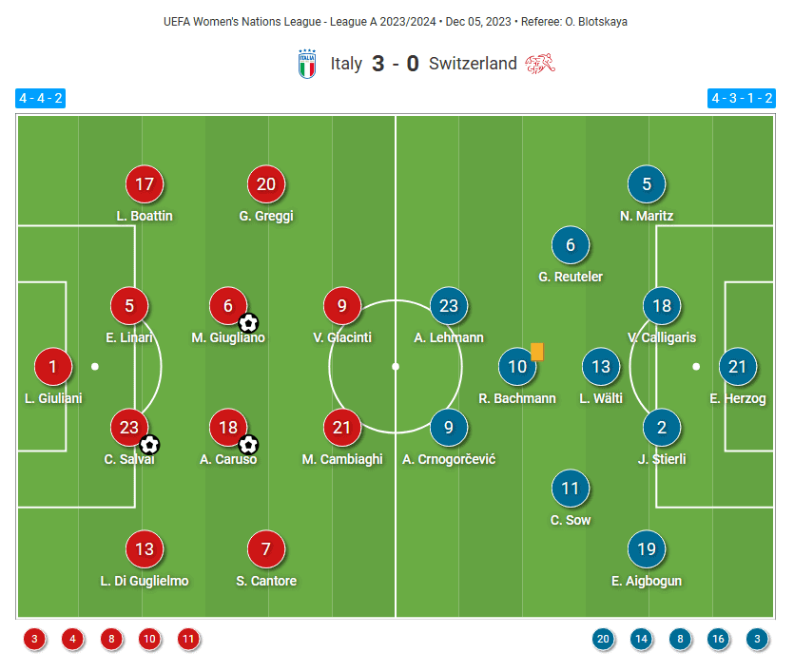The width and height of the screenshot is (794, 672).
Task: Click the Italy 4-4-2 formation badge
Action: click(x=41, y=98)
